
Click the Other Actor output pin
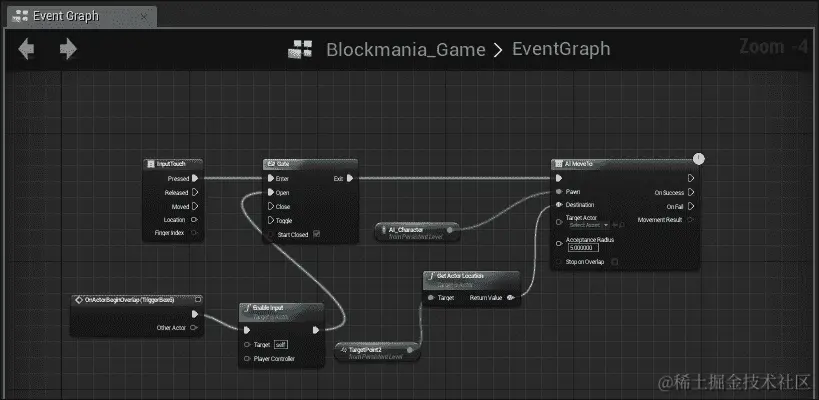[194, 328]
